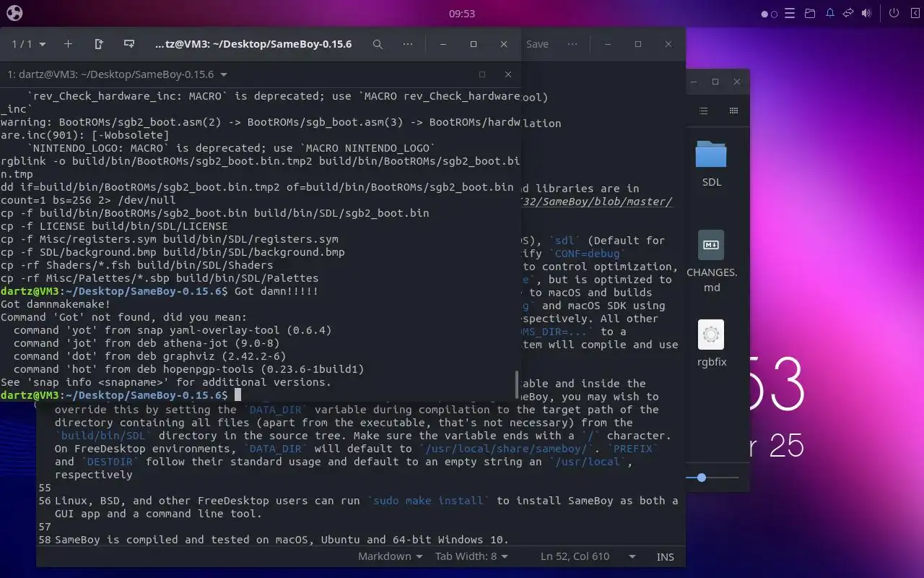Click 'Got damn!!!!!' command in terminal
Viewport: 924px width, 578px height.
276,291
